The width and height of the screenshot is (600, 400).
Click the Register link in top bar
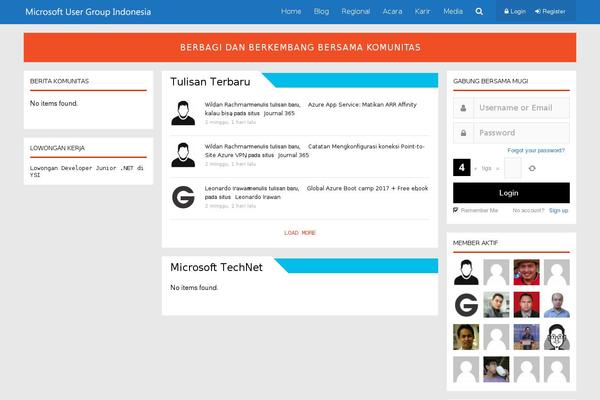[550, 11]
